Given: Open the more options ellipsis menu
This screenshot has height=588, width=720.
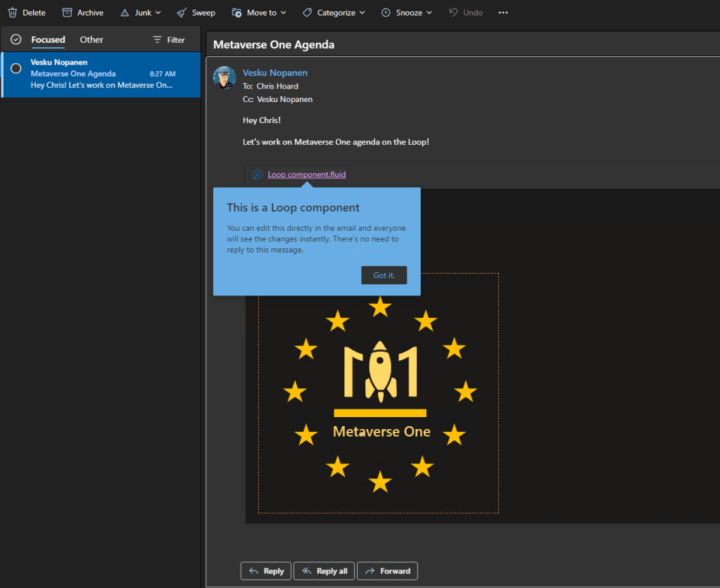Looking at the screenshot, I should [503, 13].
